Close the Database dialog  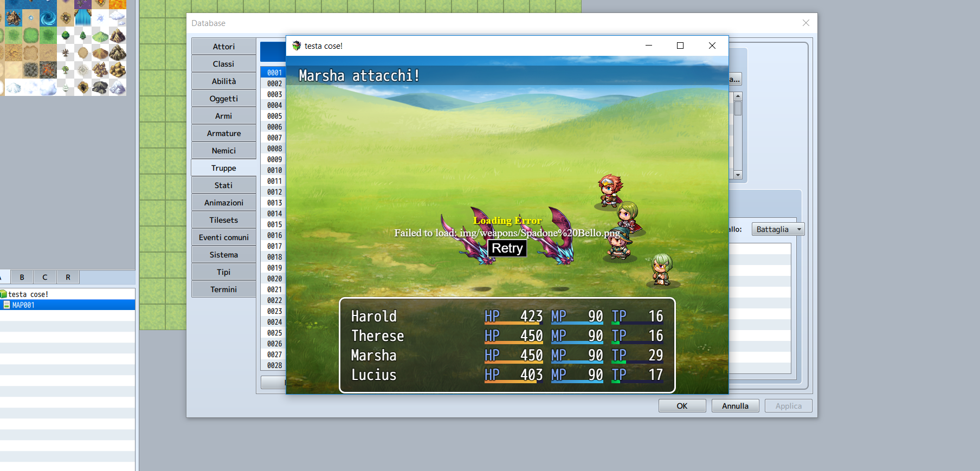(x=806, y=23)
